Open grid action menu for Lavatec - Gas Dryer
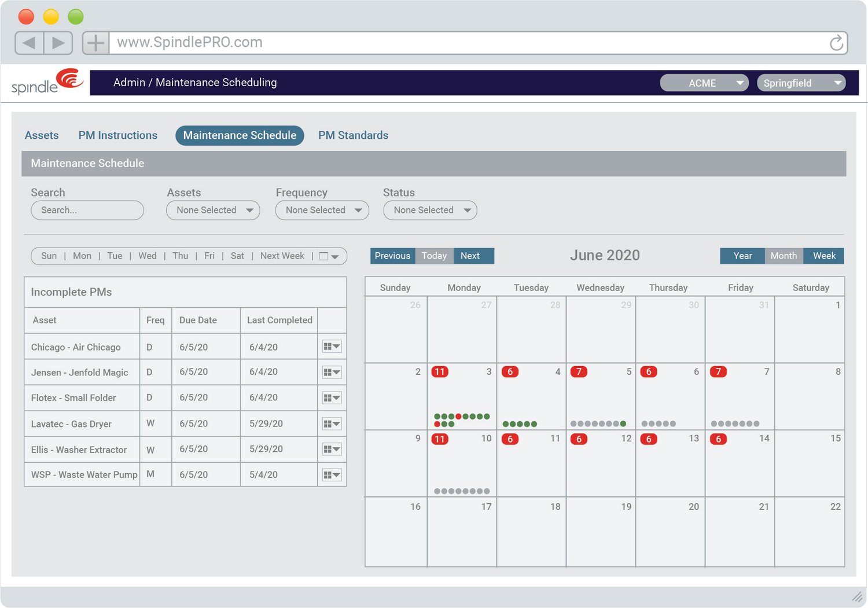This screenshot has width=868, height=608. 332,423
